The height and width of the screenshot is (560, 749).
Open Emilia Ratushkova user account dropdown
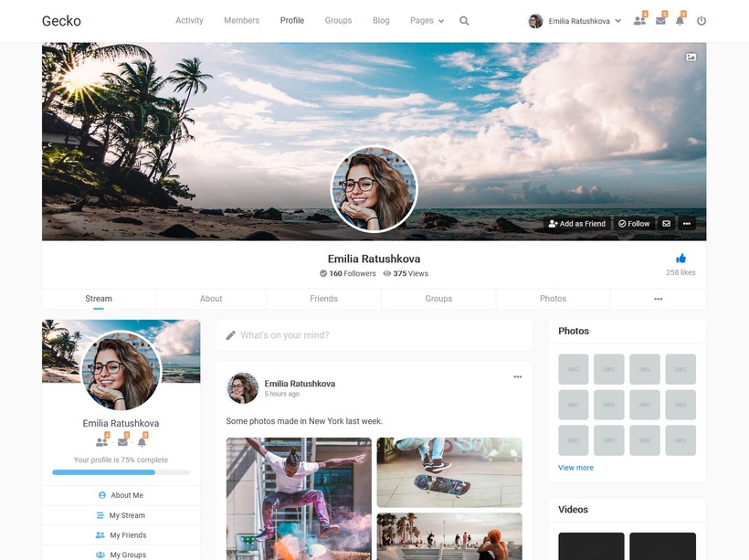[575, 21]
